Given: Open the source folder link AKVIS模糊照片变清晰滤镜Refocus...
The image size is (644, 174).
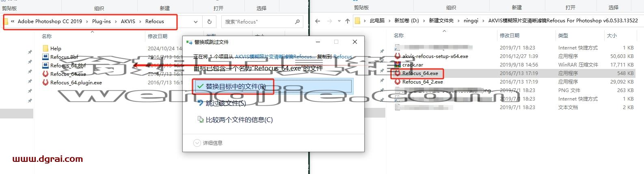Looking at the screenshot, I should [275, 57].
